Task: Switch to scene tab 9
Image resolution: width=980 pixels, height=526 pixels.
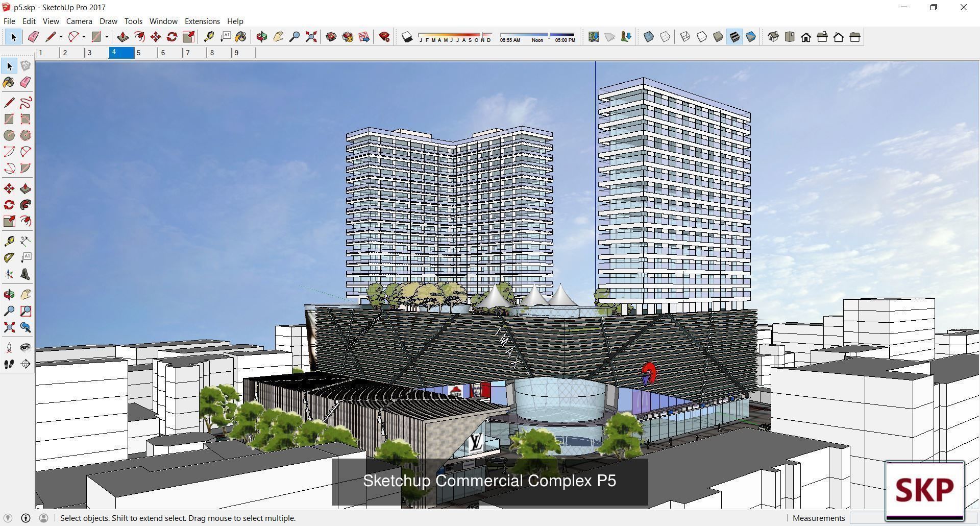Action: tap(243, 53)
